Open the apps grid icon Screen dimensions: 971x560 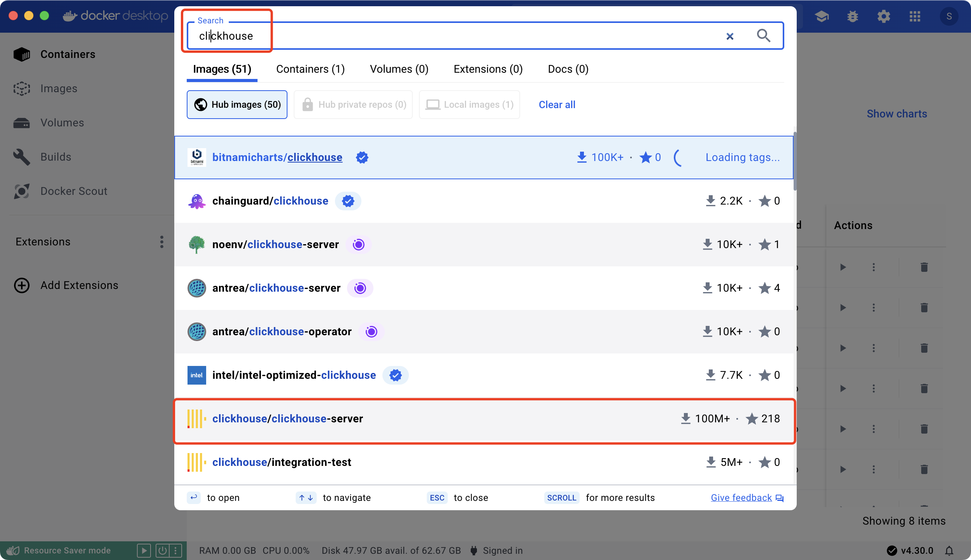tap(915, 16)
